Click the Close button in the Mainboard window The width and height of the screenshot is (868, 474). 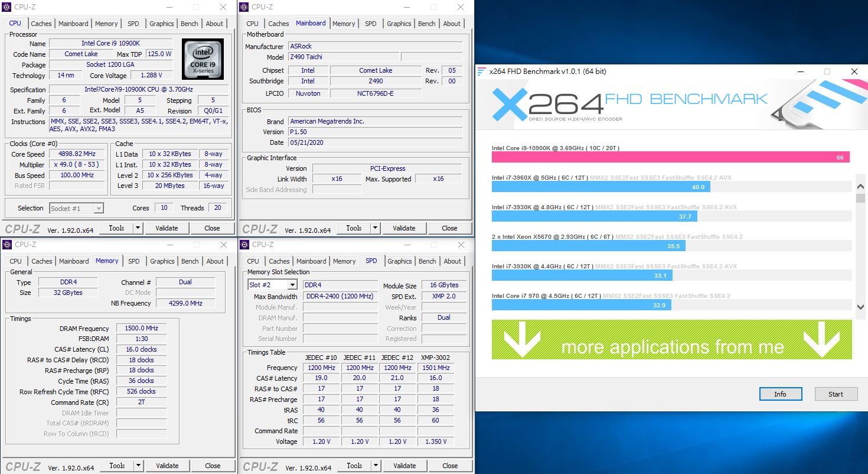coord(449,228)
